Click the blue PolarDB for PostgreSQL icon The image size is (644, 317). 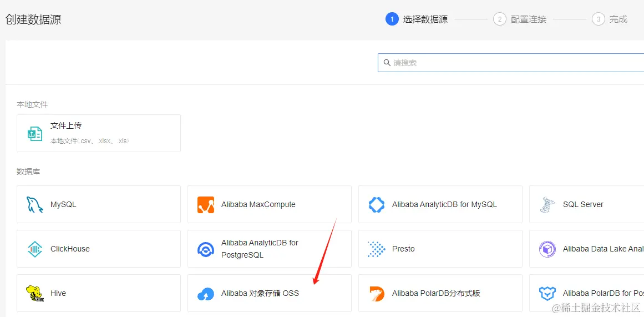click(547, 294)
